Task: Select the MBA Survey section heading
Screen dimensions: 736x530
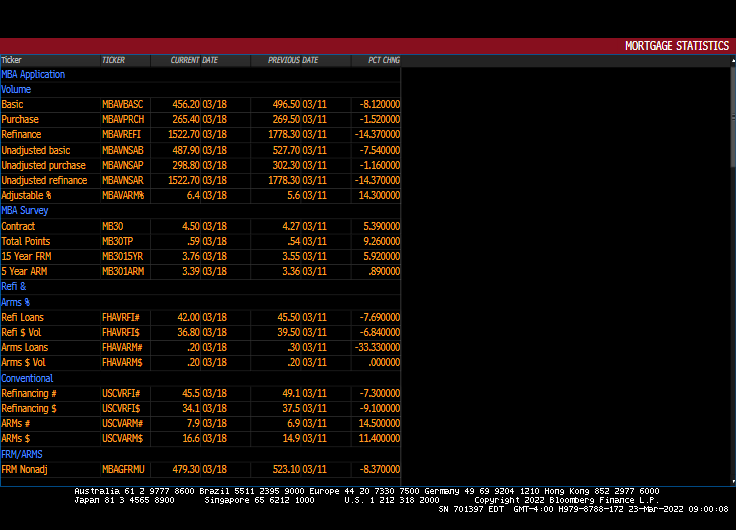Action: tap(25, 211)
